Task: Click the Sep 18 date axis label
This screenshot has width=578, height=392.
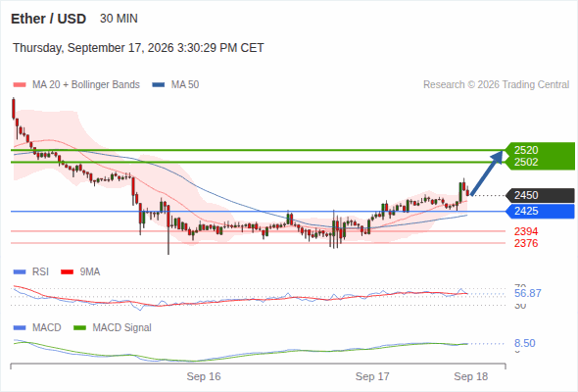Action: click(x=471, y=376)
